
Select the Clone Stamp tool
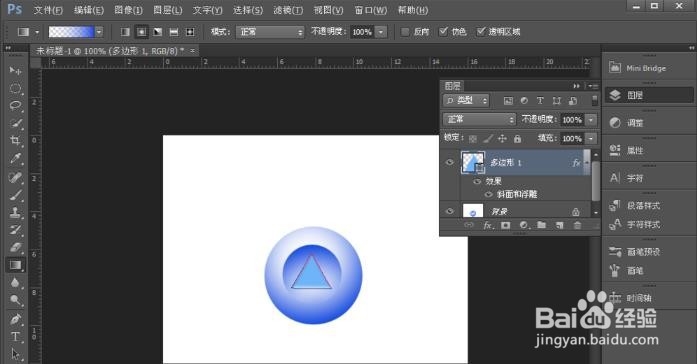pos(15,212)
